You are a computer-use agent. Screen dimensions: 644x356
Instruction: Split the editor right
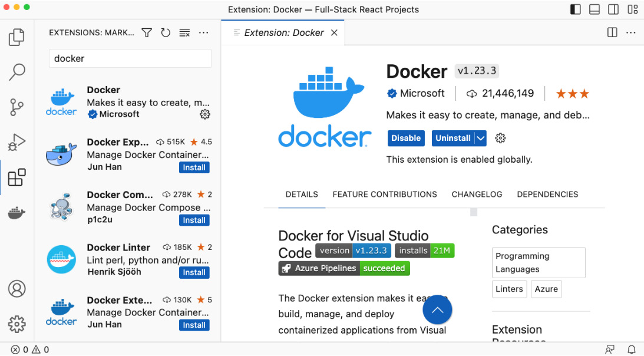(612, 32)
